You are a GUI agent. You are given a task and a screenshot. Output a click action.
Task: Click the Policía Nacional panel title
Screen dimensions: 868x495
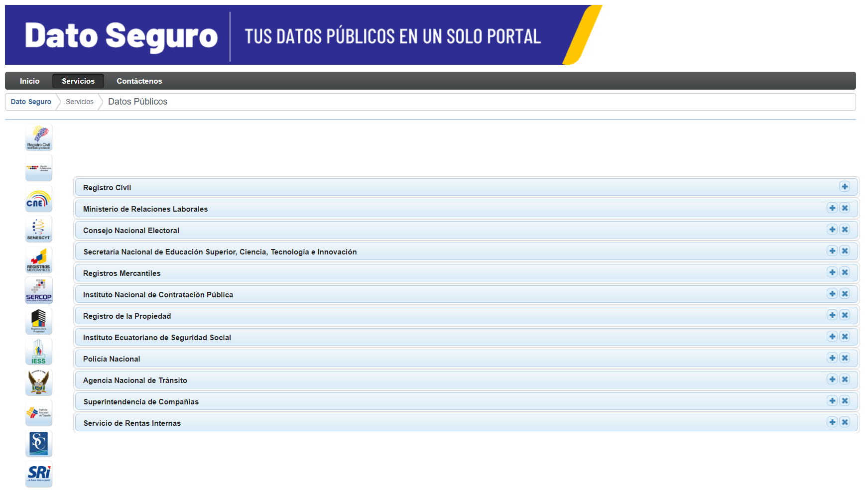[112, 359]
